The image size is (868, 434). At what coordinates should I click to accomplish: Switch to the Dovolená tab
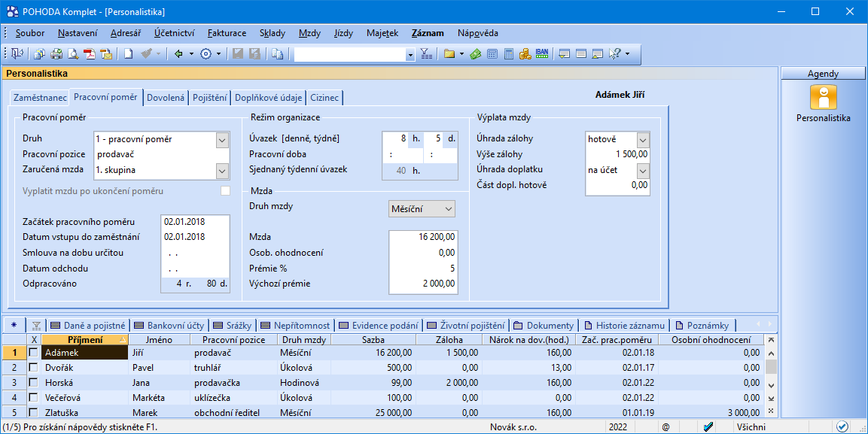coord(166,98)
